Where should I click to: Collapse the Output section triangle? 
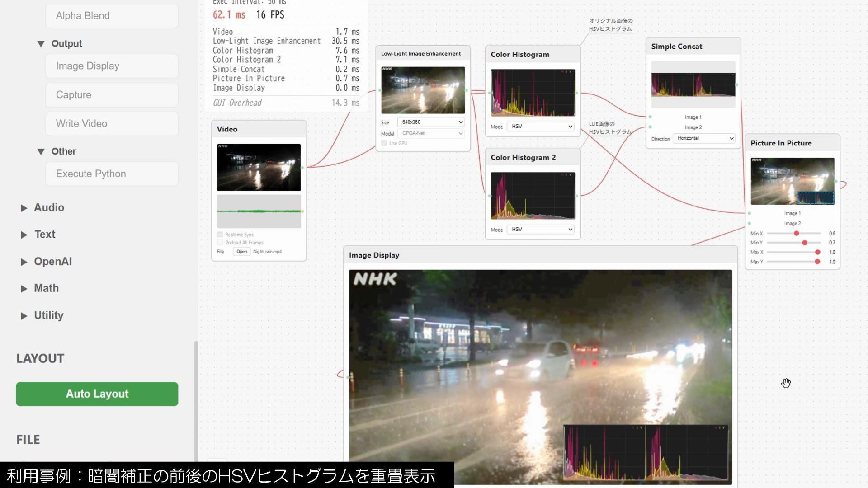(41, 44)
